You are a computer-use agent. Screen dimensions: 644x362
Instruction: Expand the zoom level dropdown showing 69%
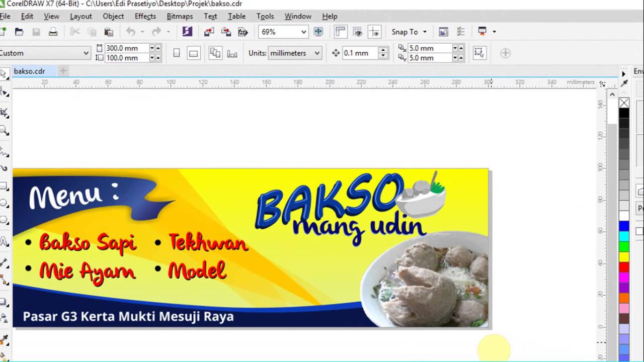(303, 32)
